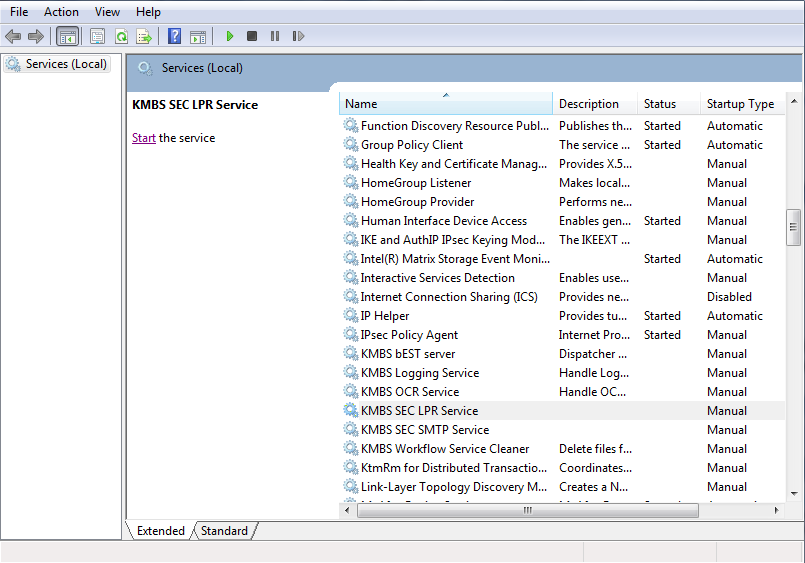
Task: Select Link-Layer Topology Discovery M... row
Action: [x=563, y=486]
